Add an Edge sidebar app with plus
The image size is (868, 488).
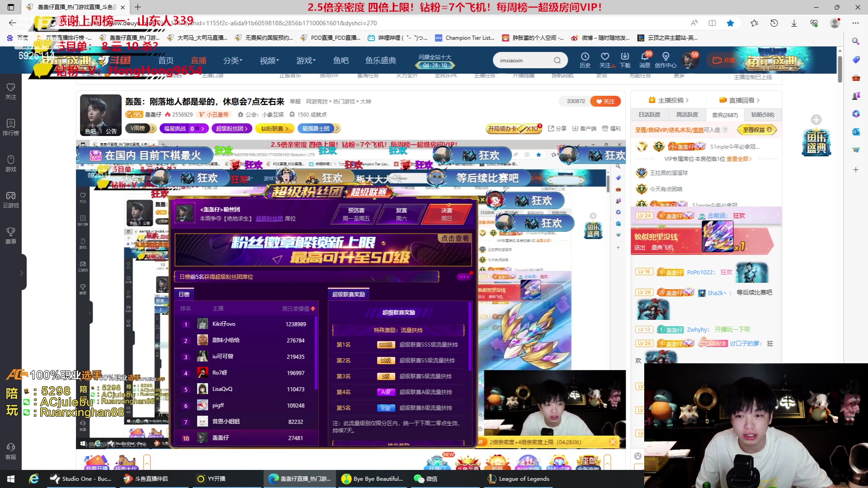855,169
